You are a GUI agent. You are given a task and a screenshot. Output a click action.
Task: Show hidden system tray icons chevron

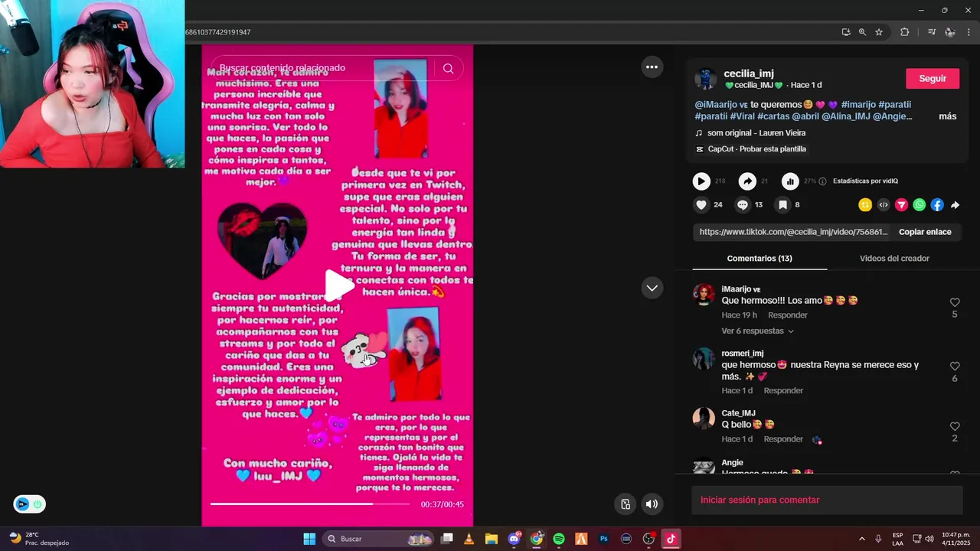click(861, 539)
